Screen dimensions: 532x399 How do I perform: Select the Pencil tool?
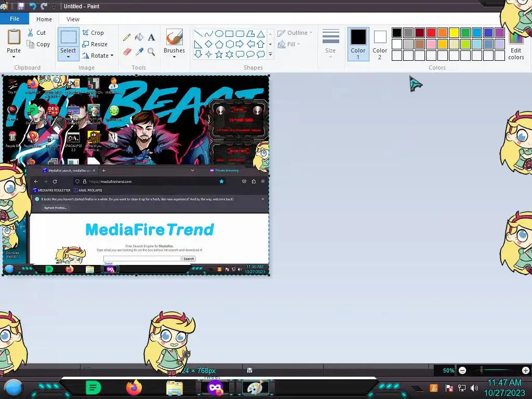tap(127, 37)
